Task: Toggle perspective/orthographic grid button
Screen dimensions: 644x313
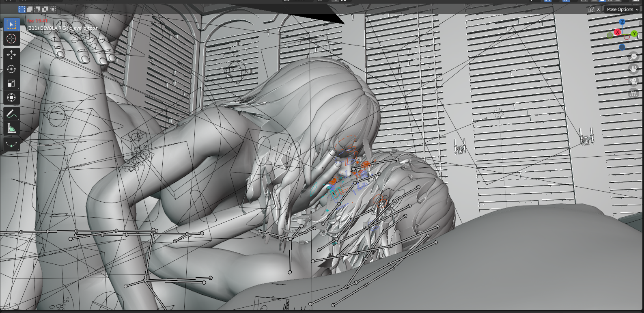Action: [x=633, y=94]
